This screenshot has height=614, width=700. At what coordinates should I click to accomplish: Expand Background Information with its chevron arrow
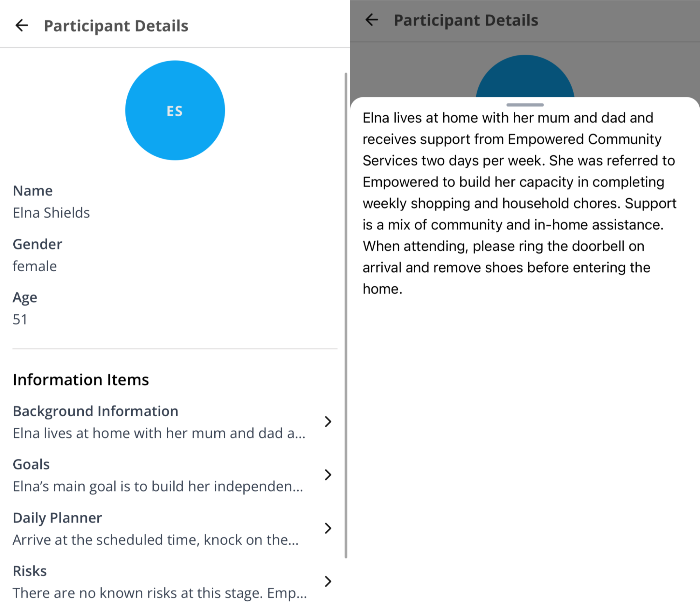point(328,422)
